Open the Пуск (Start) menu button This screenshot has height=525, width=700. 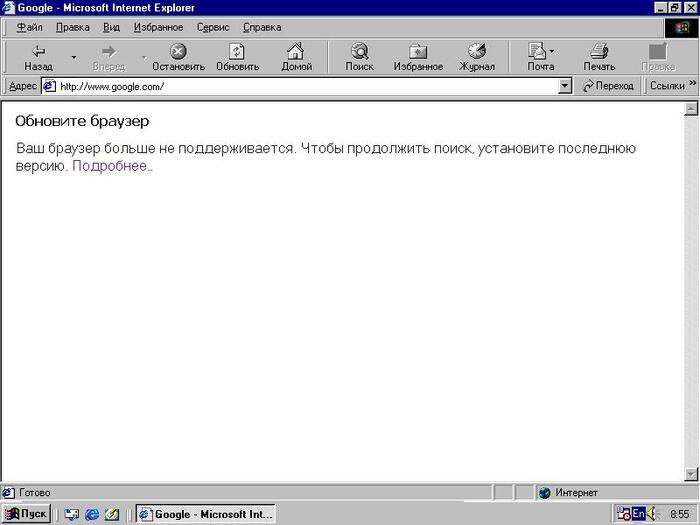[x=27, y=514]
